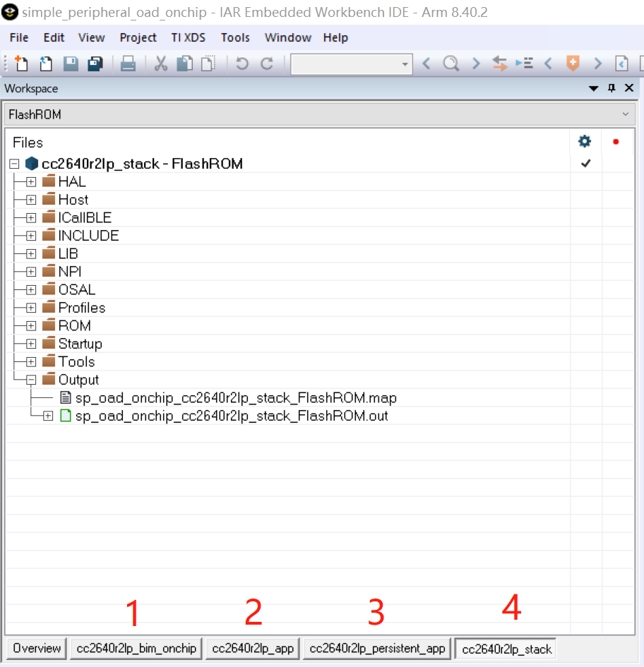Switch to cc2640r2lp_persistent_app tab
The width and height of the screenshot is (644, 667).
click(377, 648)
